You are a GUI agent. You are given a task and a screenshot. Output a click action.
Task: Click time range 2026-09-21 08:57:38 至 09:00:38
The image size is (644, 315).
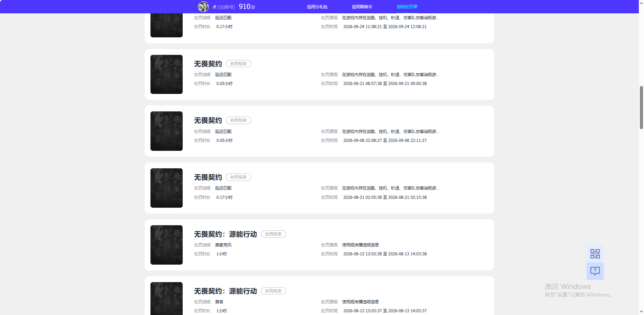tap(385, 84)
